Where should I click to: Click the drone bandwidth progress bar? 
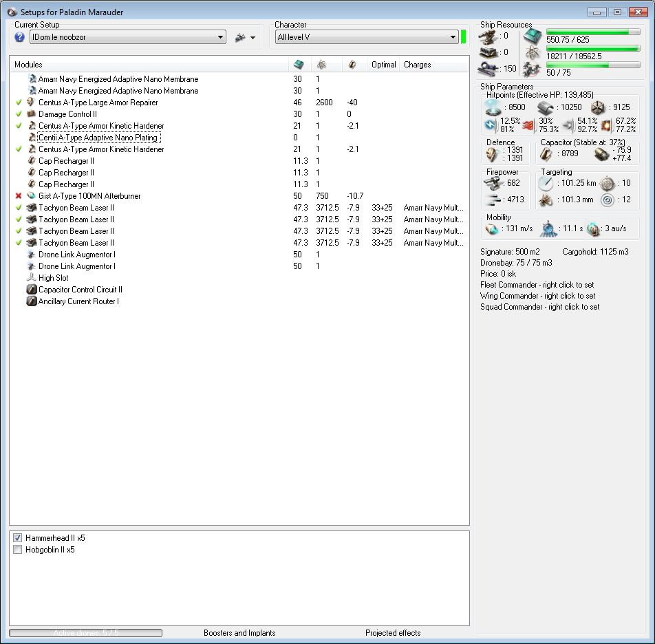tap(593, 65)
